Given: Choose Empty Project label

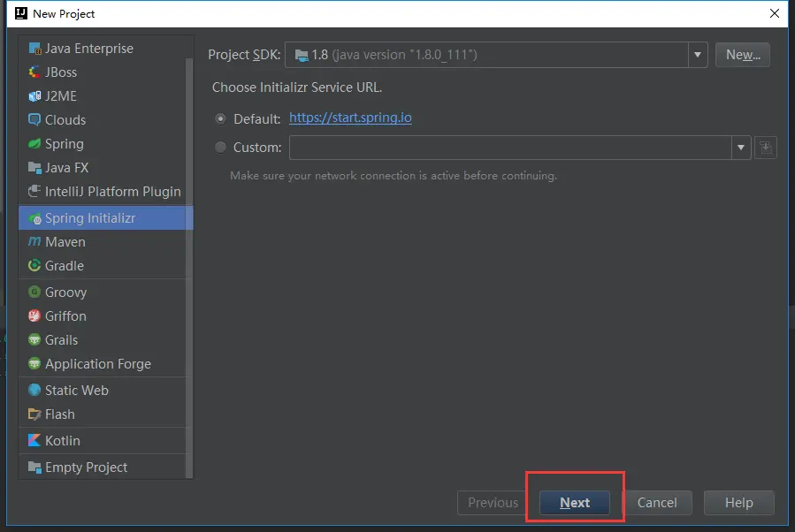Looking at the screenshot, I should (86, 467).
